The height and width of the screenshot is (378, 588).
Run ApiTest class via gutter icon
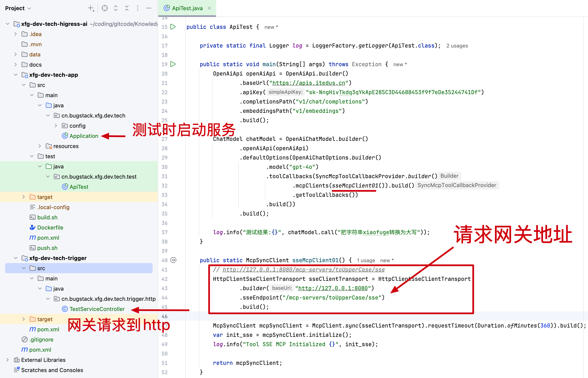coord(173,27)
